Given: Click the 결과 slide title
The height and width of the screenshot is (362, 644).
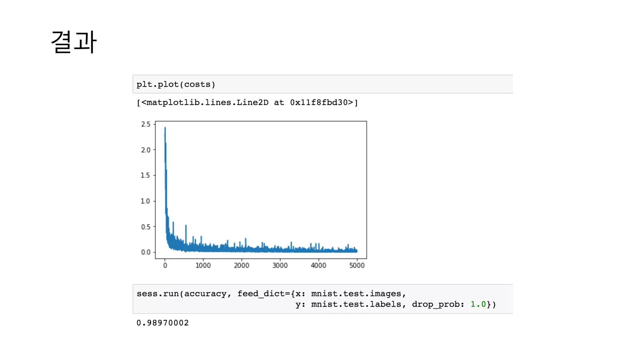Looking at the screenshot, I should (74, 42).
